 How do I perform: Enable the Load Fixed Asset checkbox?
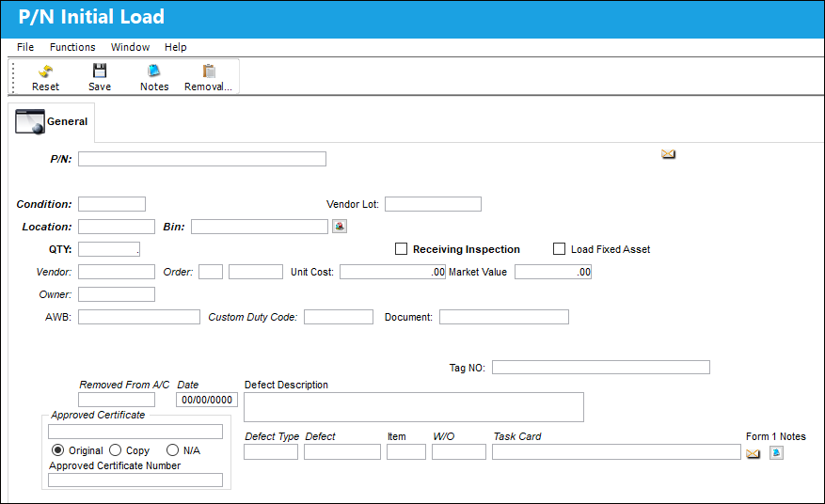559,249
